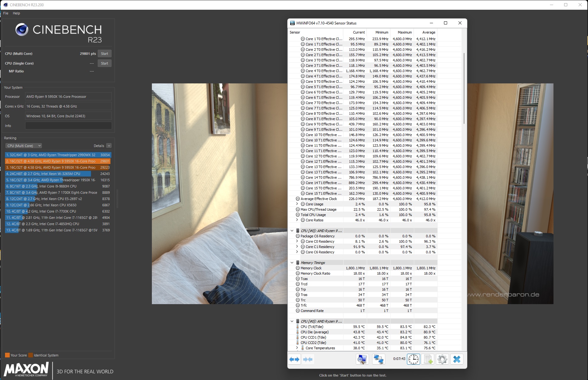Click the Processor field showing AMD Ryzen 9 5950X
Viewport: 588px width, 380px height.
[x=68, y=97]
